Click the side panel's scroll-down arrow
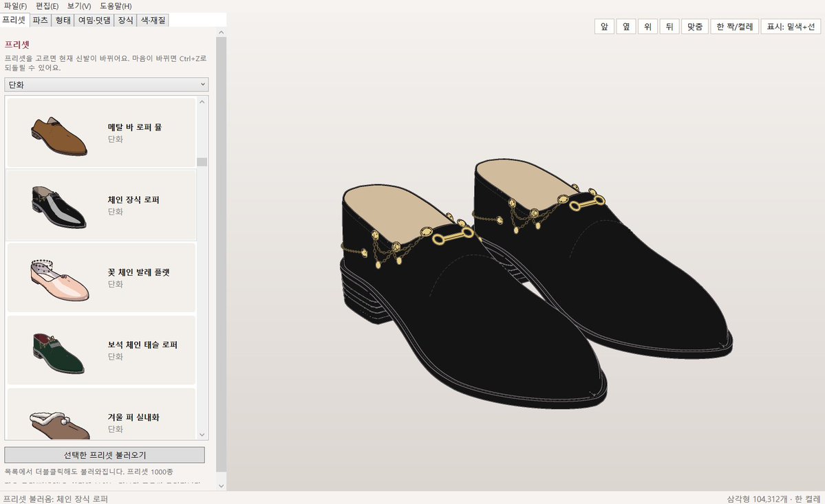Screen dimensions: 825x504 [221, 485]
